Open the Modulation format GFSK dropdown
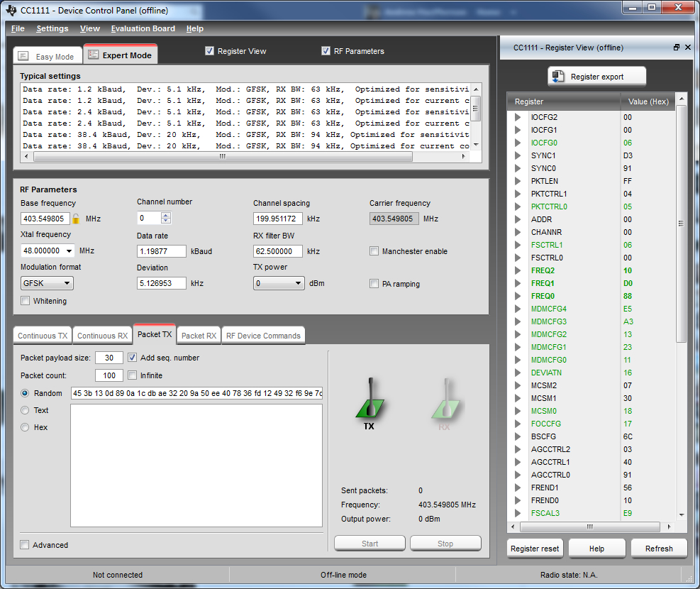Viewport: 700px width, 589px height. tap(47, 283)
